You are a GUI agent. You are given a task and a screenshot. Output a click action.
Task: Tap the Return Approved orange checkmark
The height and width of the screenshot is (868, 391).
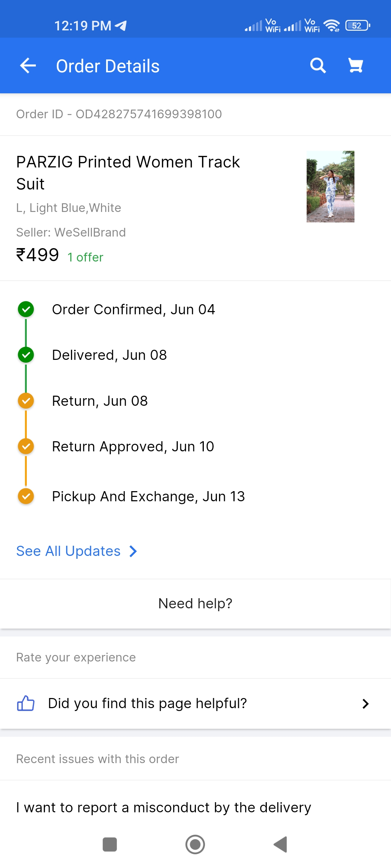pos(26,447)
